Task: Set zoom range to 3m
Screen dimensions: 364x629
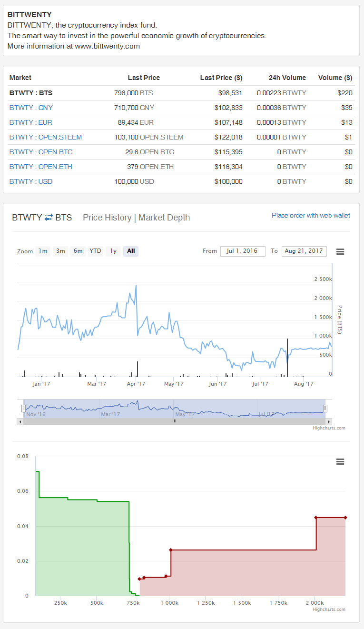Action: [60, 251]
